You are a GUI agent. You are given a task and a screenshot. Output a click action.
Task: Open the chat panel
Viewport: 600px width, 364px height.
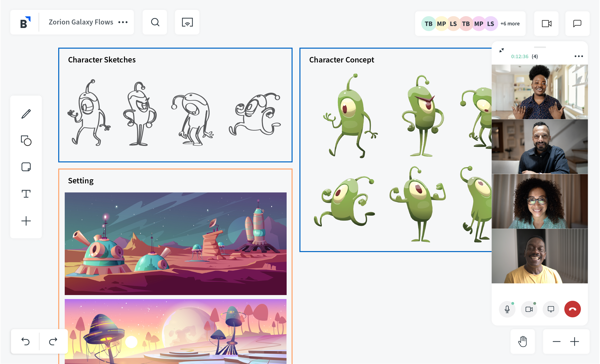pyautogui.click(x=577, y=23)
